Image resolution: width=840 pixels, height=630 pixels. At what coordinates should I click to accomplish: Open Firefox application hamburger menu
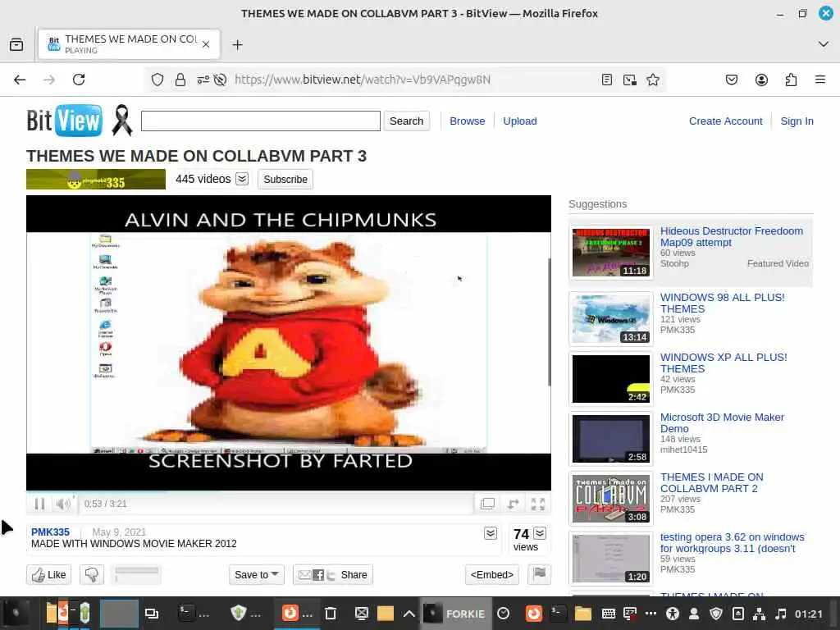(820, 80)
